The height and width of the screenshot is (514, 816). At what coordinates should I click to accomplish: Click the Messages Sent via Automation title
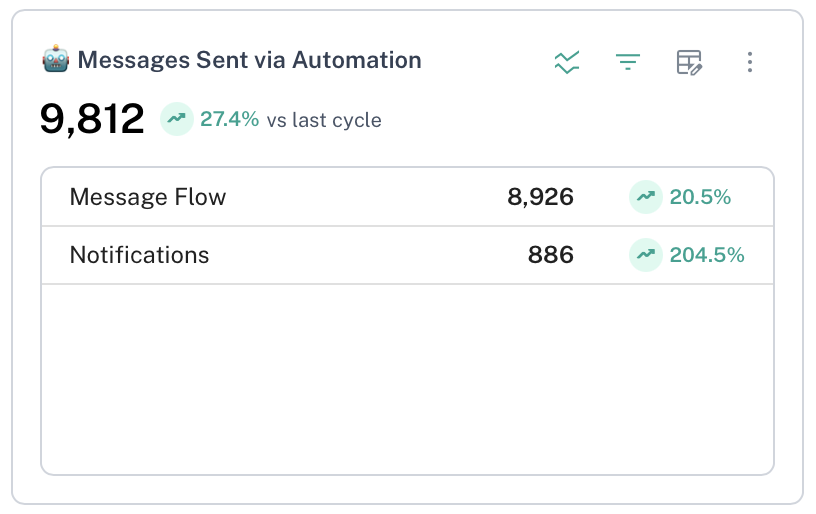coord(249,60)
